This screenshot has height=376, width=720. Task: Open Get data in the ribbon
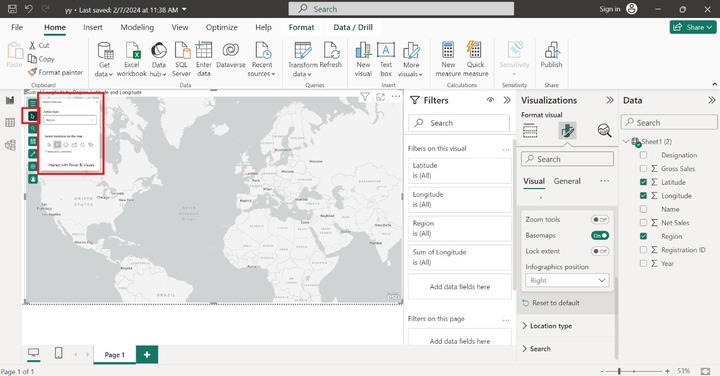pyautogui.click(x=104, y=60)
